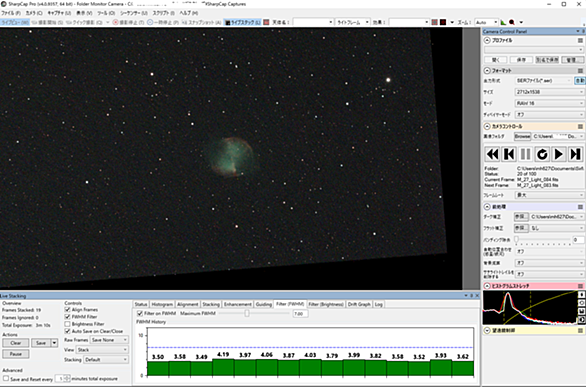Collapse the カメラコントロール section
Viewport: 586px width, 387px height.
tap(487, 126)
